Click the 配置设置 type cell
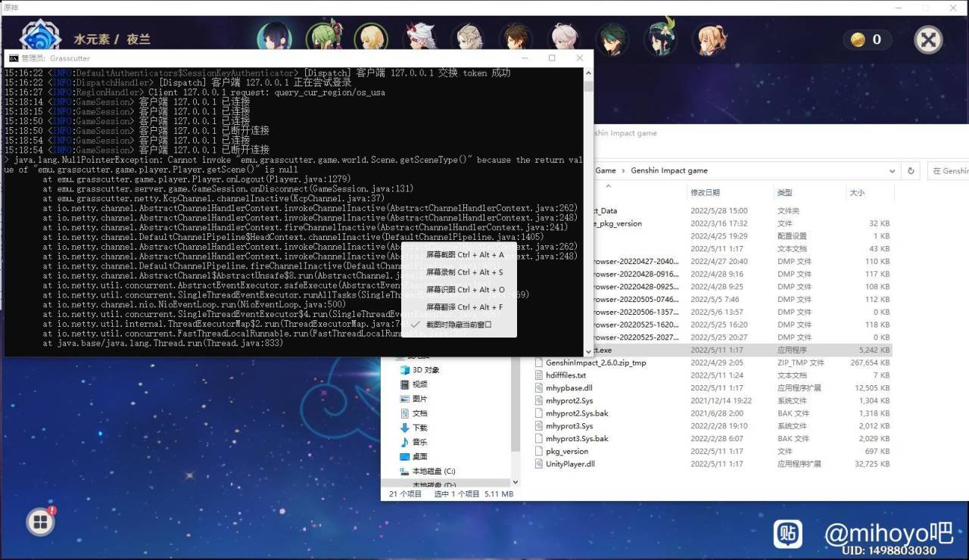Screen dimensions: 969x560 coord(792,236)
